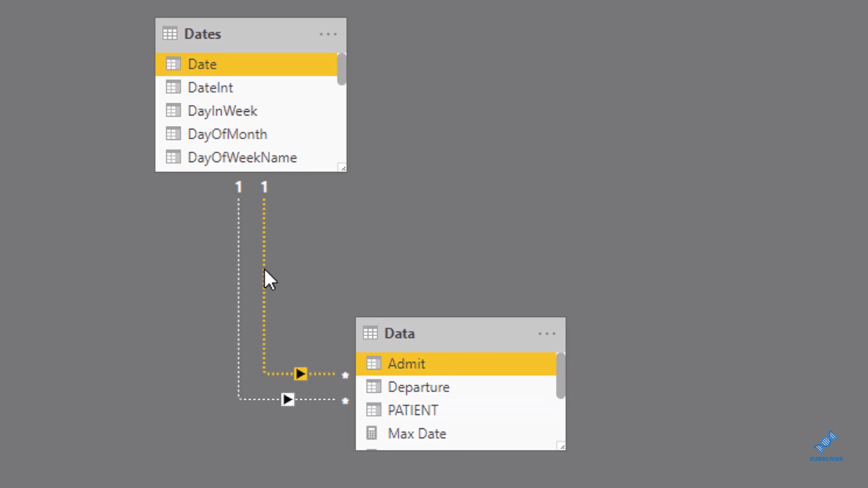Click the table icon in Data header

[370, 333]
